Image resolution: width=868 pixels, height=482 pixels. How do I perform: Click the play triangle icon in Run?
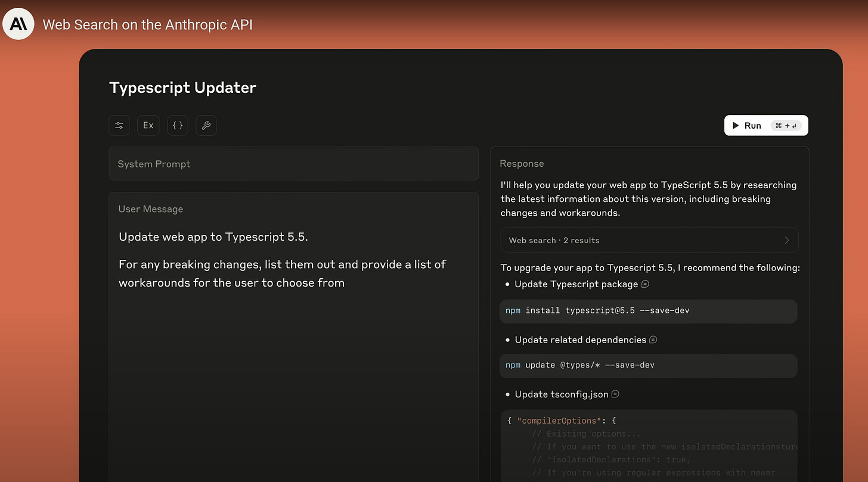point(736,125)
